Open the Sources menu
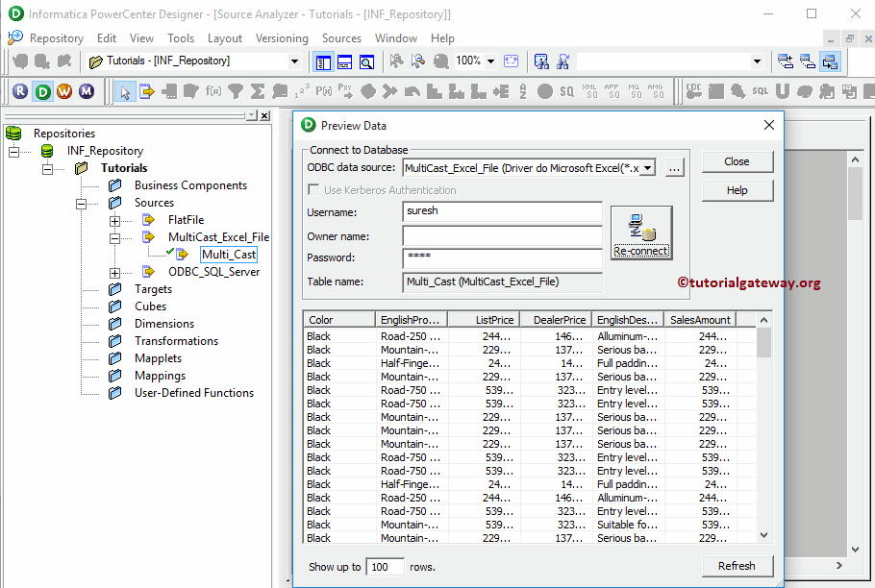Screen dimensions: 875x588 coord(341,38)
